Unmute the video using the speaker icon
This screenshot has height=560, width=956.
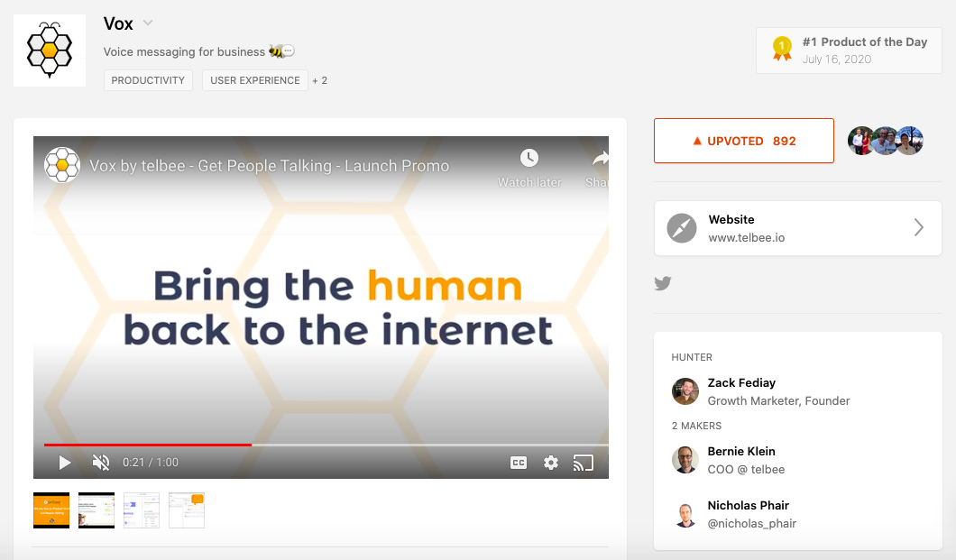101,463
